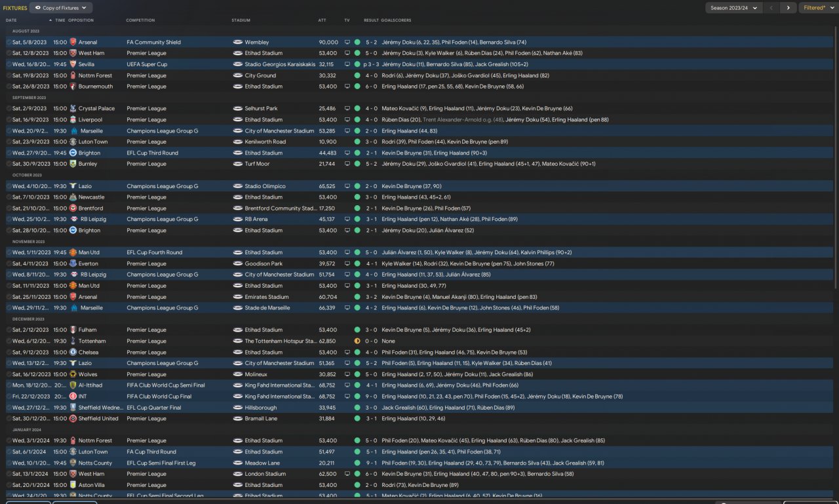Click the stadium icon beside Turf Moor
This screenshot has width=839, height=504.
point(237,164)
